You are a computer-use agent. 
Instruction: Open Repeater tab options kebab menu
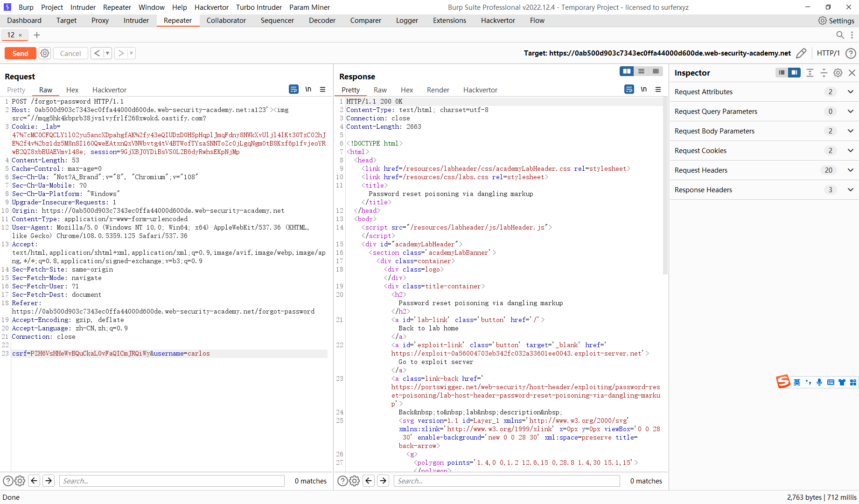click(x=852, y=35)
